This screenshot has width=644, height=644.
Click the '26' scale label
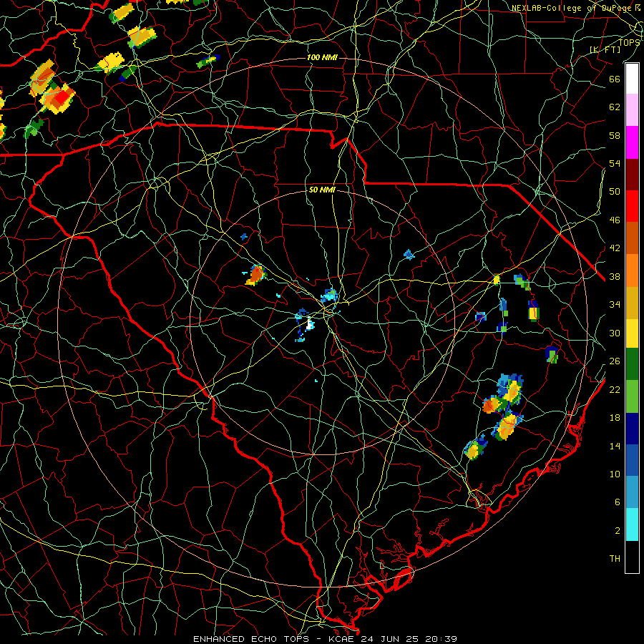(x=615, y=361)
